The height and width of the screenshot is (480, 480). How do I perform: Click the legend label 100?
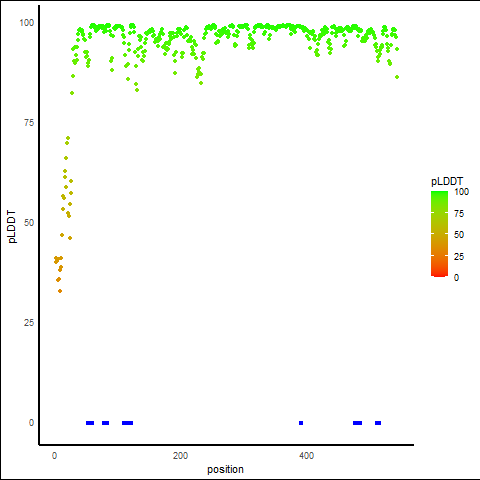(461, 192)
